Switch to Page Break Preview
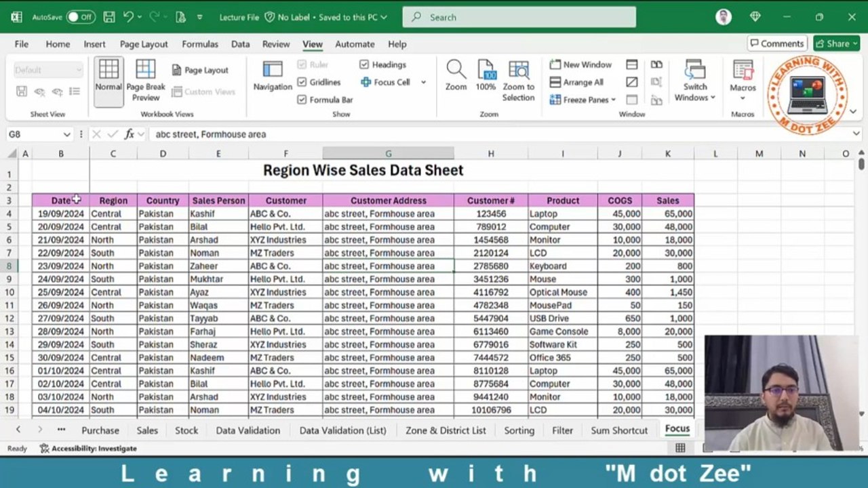Screen dimensions: 868x488 coord(146,81)
